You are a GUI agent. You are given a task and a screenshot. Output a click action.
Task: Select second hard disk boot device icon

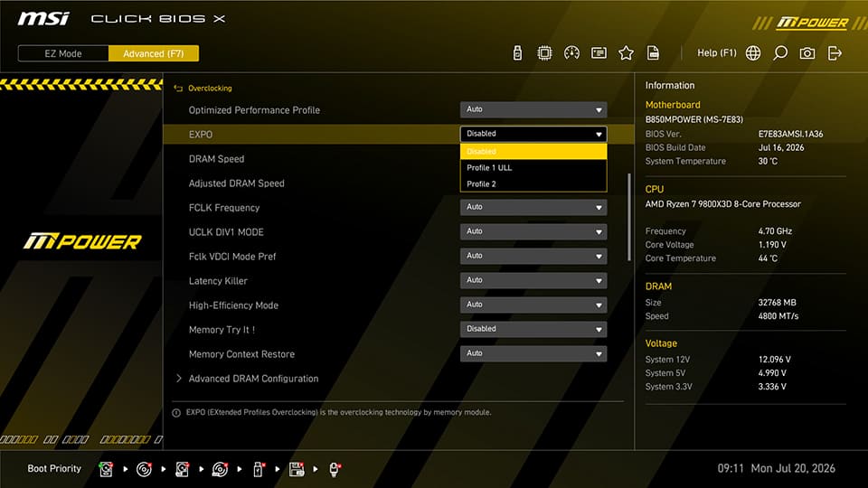pyautogui.click(x=182, y=469)
